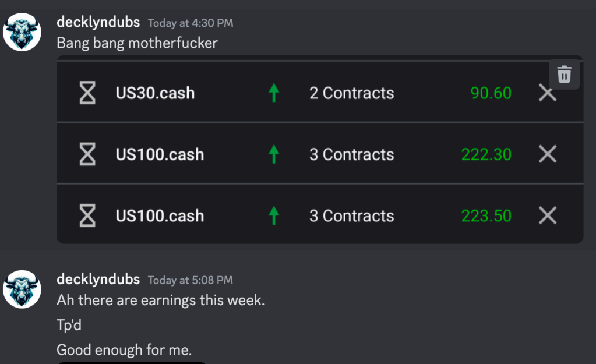Image resolution: width=596 pixels, height=364 pixels.
Task: Open decklyndubs avatar on 4:30 PM message
Action: coord(22,32)
